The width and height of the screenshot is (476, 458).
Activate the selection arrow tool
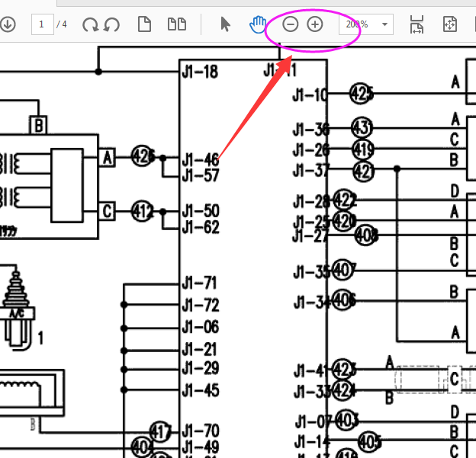pyautogui.click(x=225, y=24)
